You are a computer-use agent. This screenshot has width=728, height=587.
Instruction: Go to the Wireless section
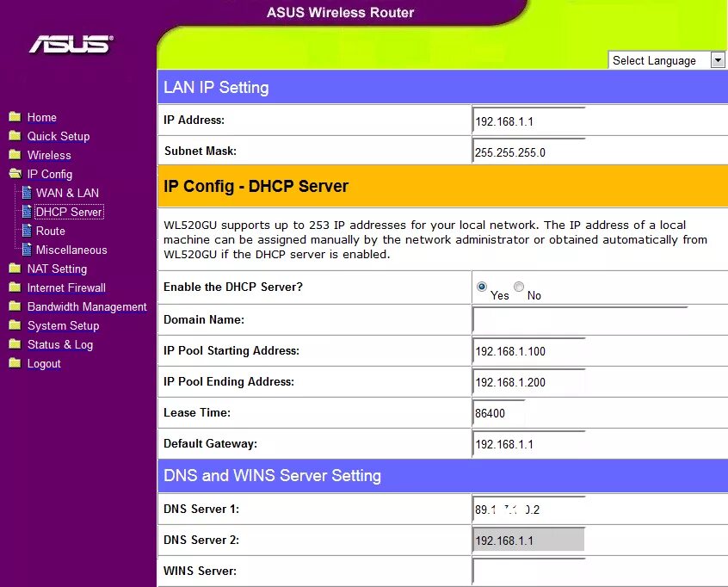point(49,156)
